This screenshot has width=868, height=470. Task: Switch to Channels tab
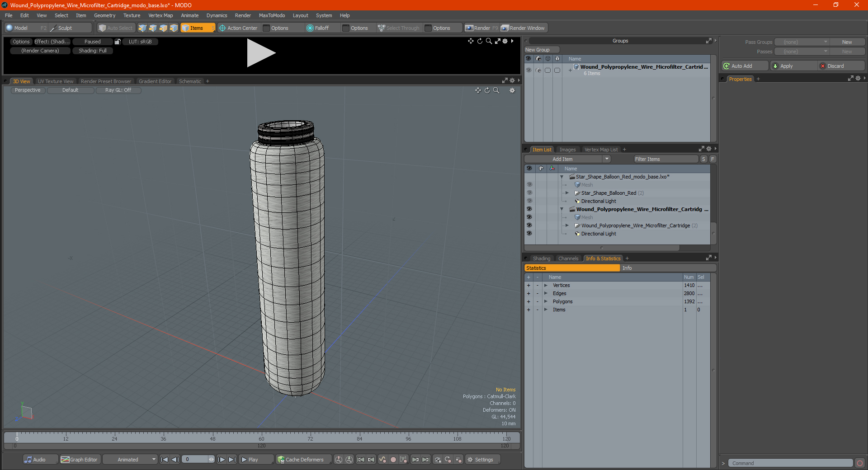point(568,258)
